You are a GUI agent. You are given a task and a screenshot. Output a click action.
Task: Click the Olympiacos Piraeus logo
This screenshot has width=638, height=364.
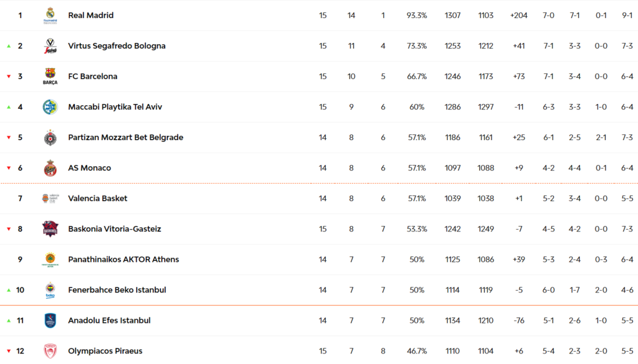coord(50,350)
